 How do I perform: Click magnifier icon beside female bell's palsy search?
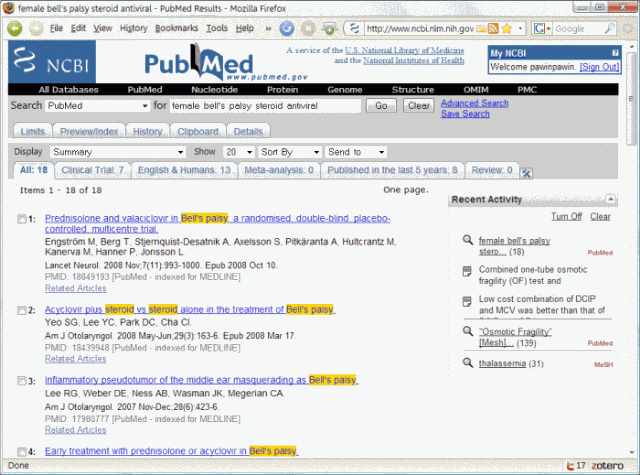(x=468, y=240)
